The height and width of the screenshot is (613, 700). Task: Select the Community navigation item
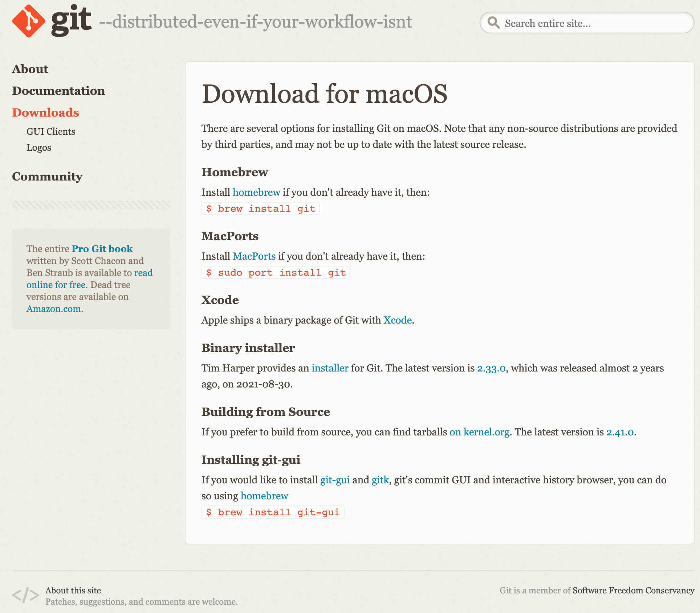pos(48,175)
